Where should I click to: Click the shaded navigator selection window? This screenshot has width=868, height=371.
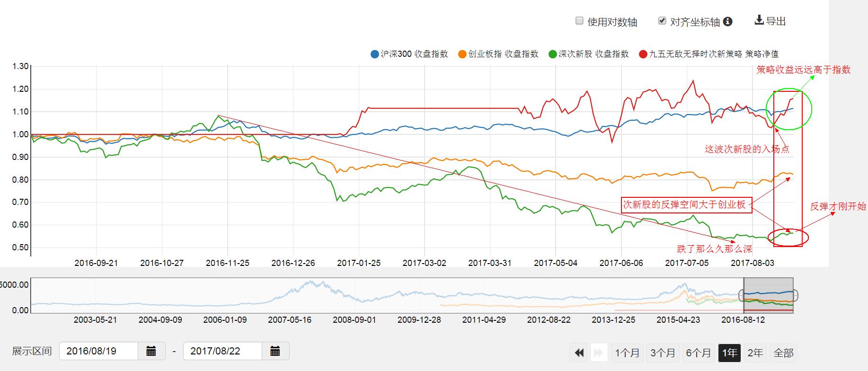click(769, 295)
